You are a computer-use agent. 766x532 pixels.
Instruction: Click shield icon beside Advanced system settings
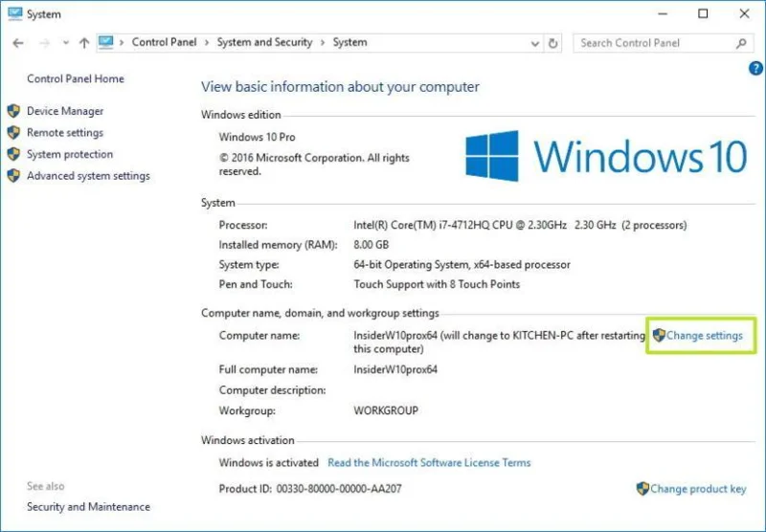pyautogui.click(x=13, y=175)
